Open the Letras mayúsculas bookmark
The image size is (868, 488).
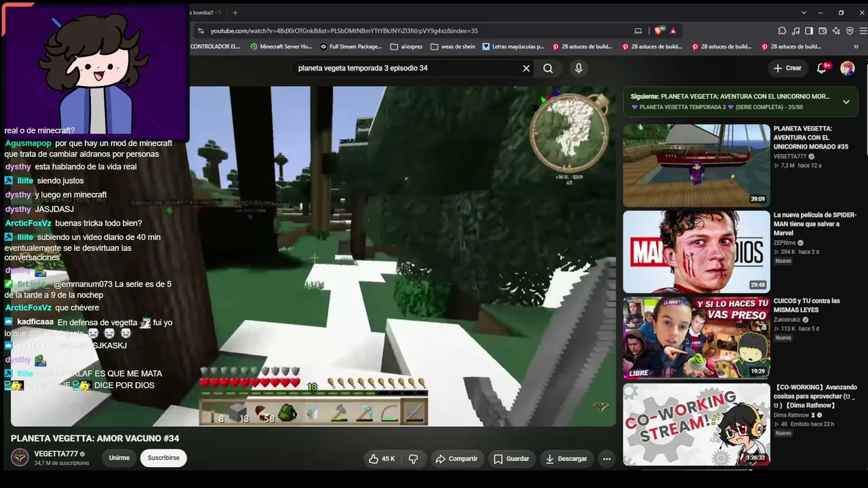pyautogui.click(x=513, y=47)
